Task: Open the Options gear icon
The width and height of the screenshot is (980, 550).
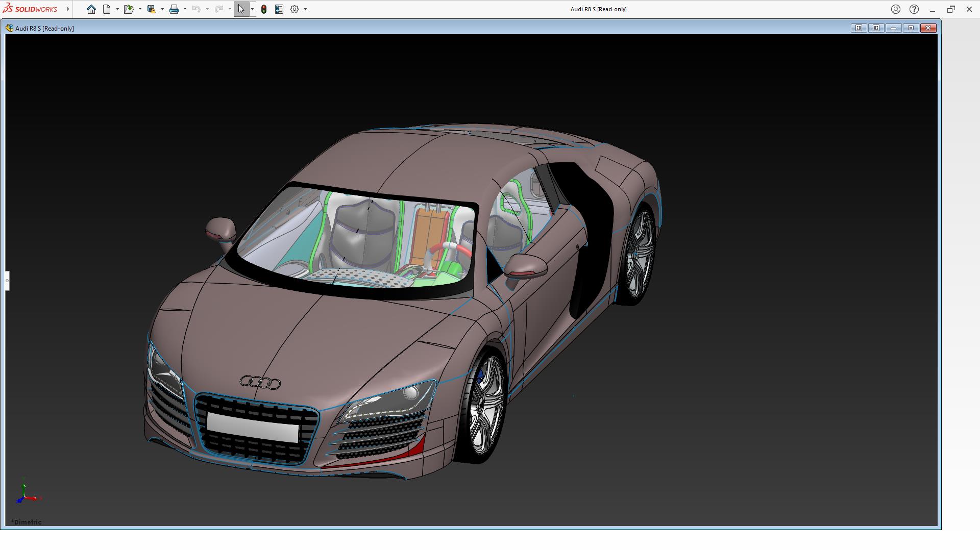Action: click(295, 9)
